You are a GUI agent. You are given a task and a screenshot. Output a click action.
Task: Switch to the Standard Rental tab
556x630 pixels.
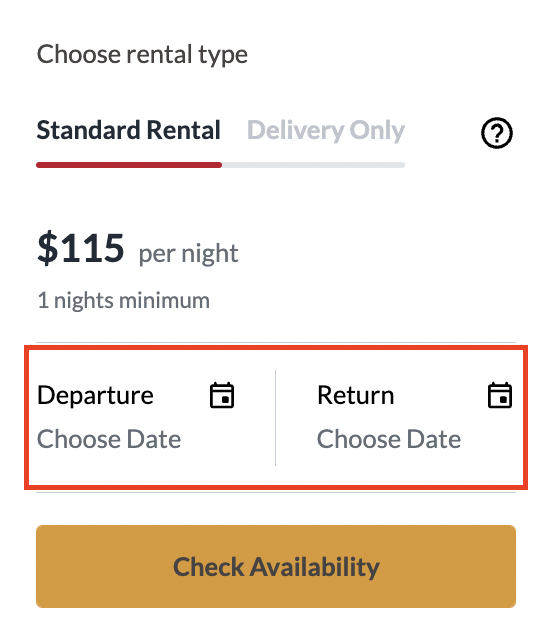129,130
